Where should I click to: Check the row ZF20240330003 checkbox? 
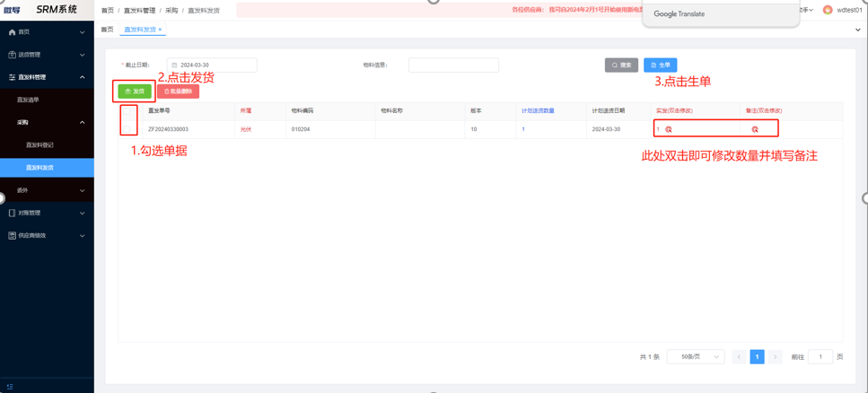tap(128, 129)
